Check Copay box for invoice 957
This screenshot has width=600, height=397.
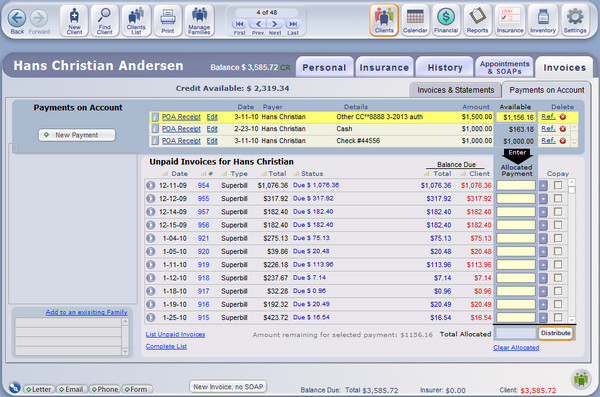[558, 212]
